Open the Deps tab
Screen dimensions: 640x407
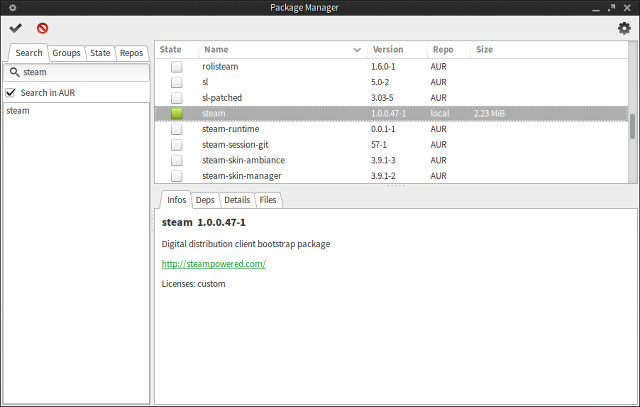click(x=205, y=200)
